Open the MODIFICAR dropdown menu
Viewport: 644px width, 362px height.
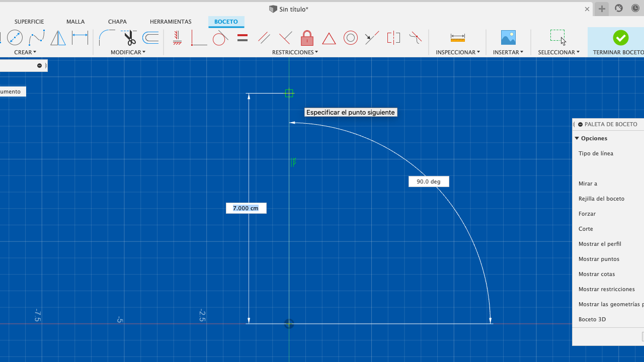click(x=128, y=52)
